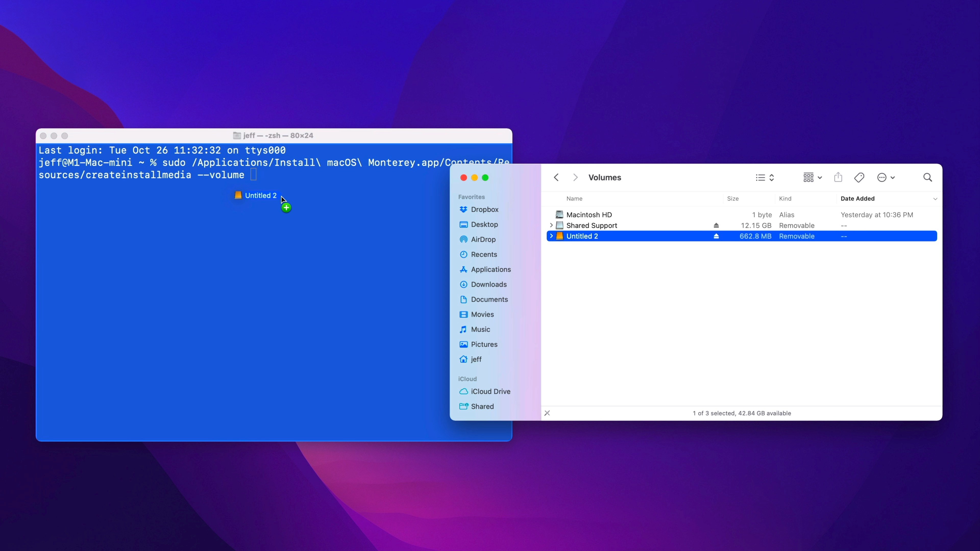This screenshot has width=980, height=551.
Task: Select the Macintosh HD row
Action: click(742, 215)
